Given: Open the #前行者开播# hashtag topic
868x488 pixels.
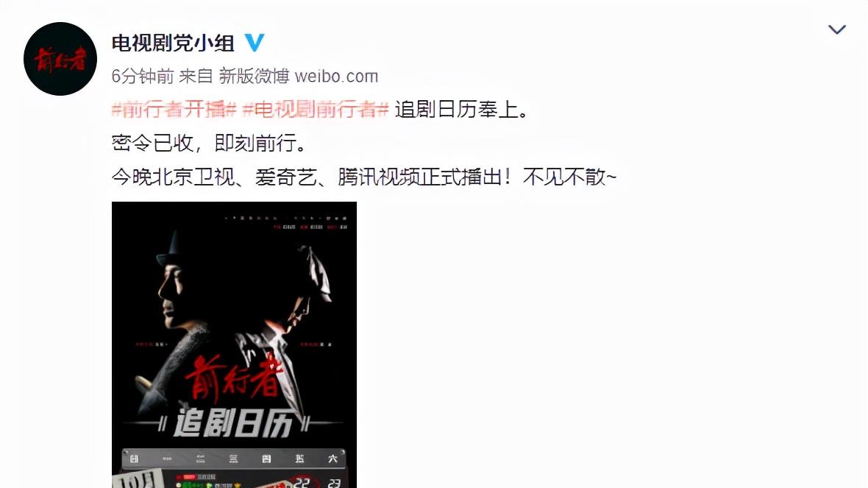Looking at the screenshot, I should coord(174,110).
